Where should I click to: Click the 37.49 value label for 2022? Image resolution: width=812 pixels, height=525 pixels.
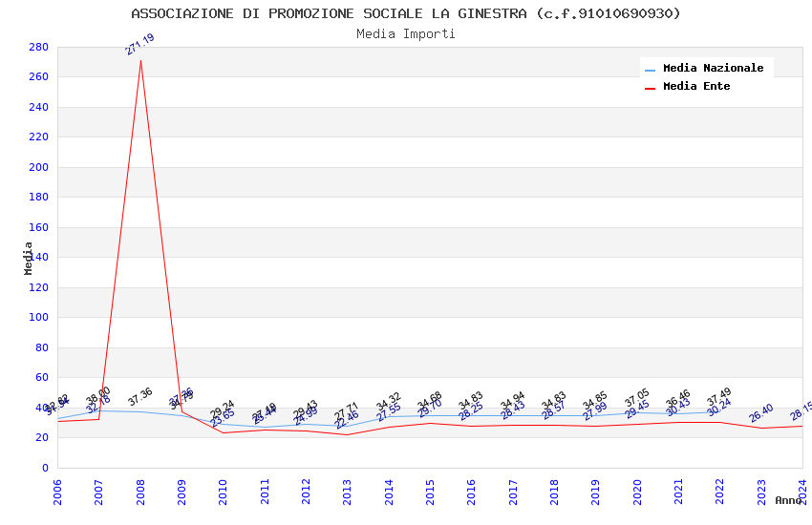718,397
